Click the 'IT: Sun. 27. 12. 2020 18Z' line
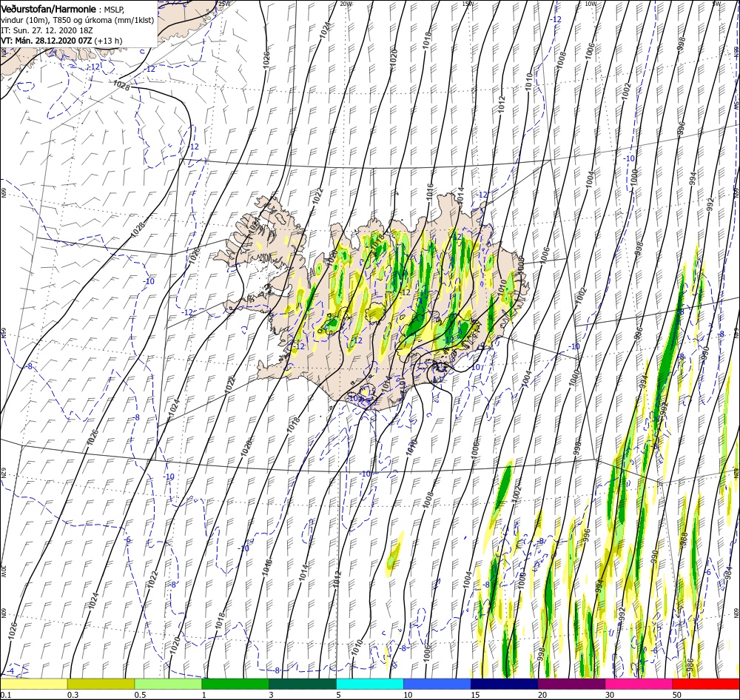Screen dimensions: 740x700 [47, 30]
